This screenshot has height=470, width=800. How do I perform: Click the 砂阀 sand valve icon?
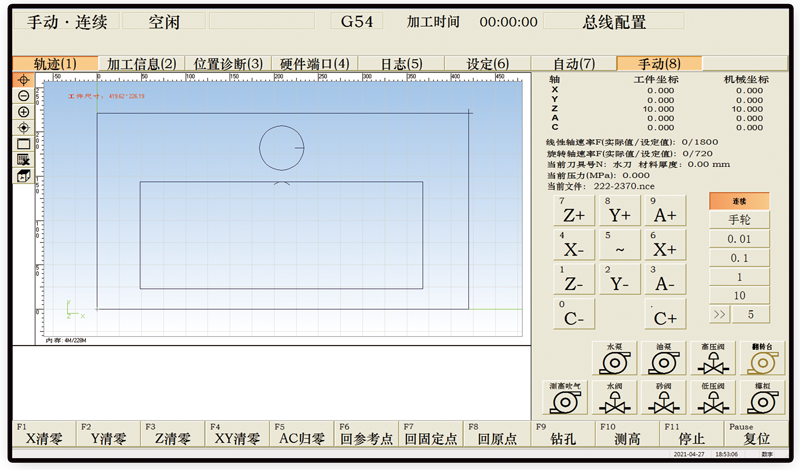click(x=663, y=399)
